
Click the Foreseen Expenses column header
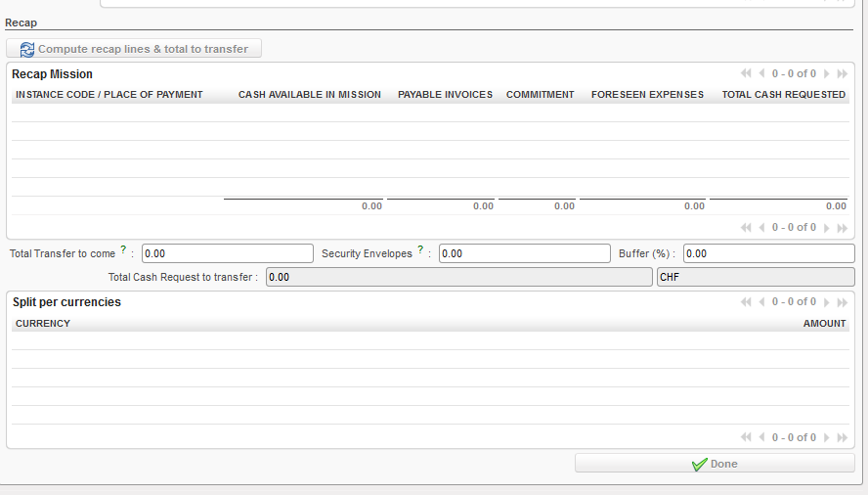pyautogui.click(x=647, y=95)
